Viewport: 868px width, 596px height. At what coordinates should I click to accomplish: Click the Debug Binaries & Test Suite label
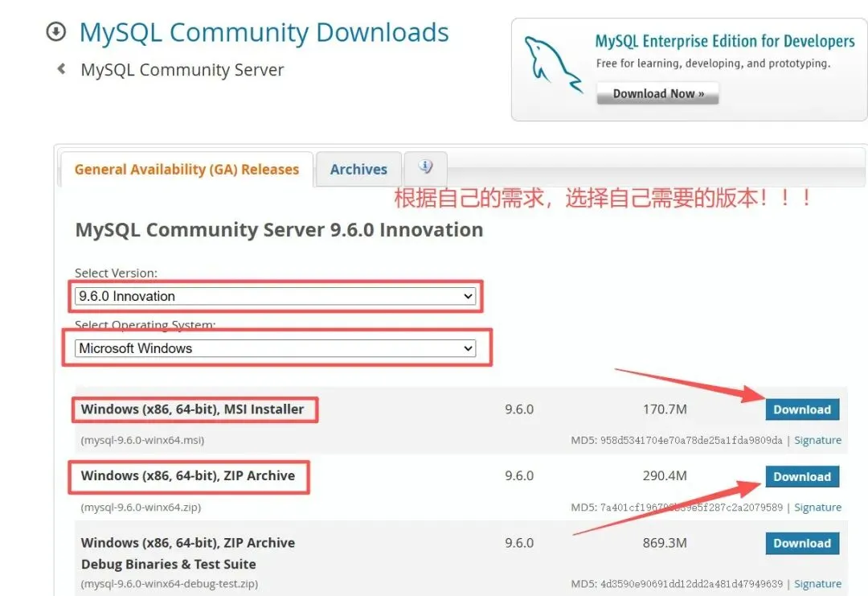(168, 565)
